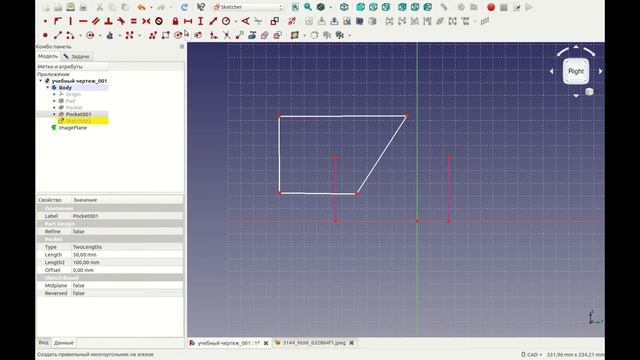Image resolution: width=640 pixels, height=360 pixels.
Task: Expand the Origin tree node
Action: pyautogui.click(x=54, y=94)
